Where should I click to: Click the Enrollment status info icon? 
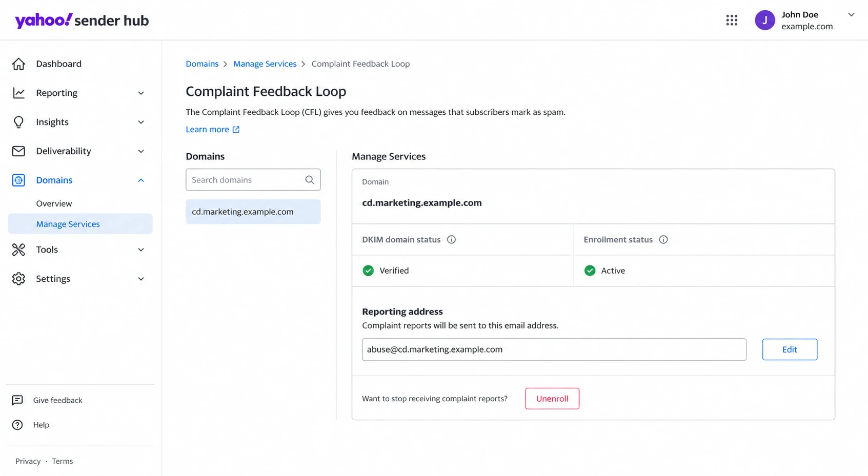(x=663, y=239)
